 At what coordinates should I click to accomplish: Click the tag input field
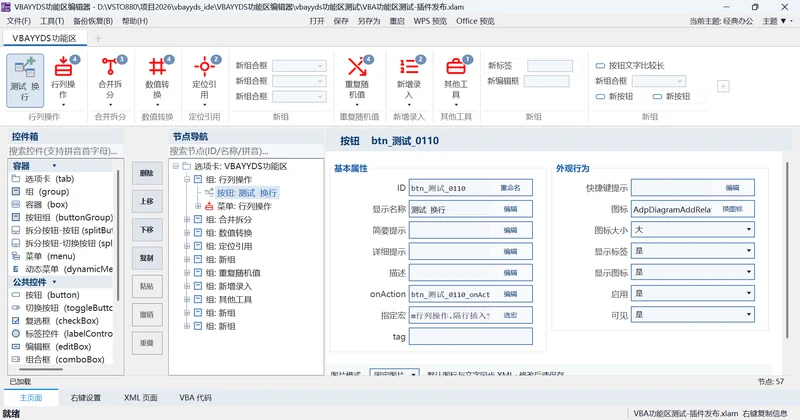point(470,336)
